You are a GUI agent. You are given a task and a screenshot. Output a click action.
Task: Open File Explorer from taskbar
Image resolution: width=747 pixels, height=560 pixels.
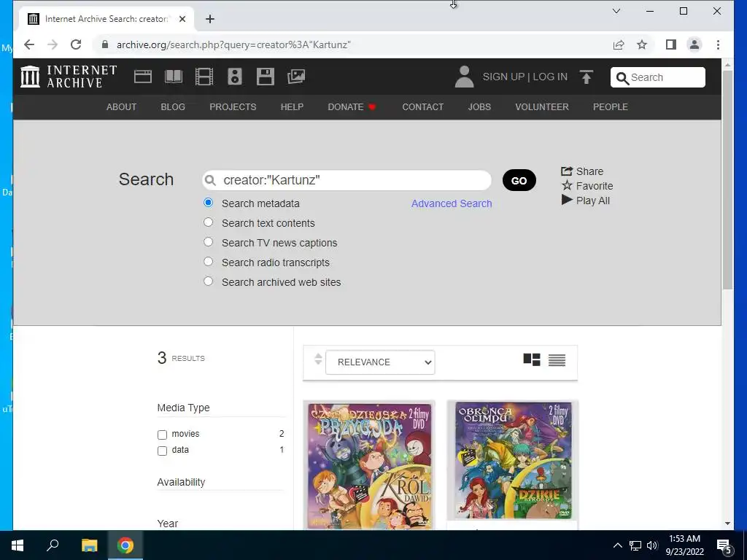[89, 545]
